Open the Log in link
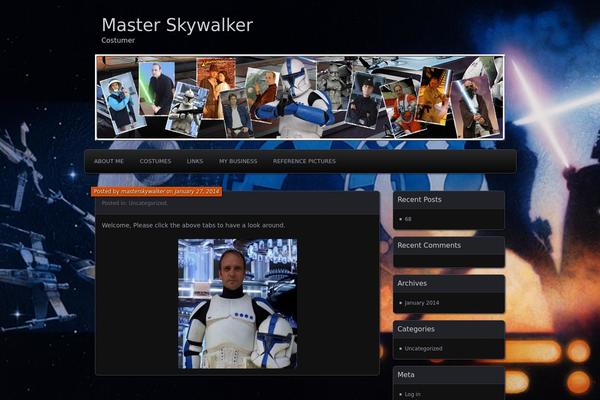The image size is (600, 400). coord(412,394)
